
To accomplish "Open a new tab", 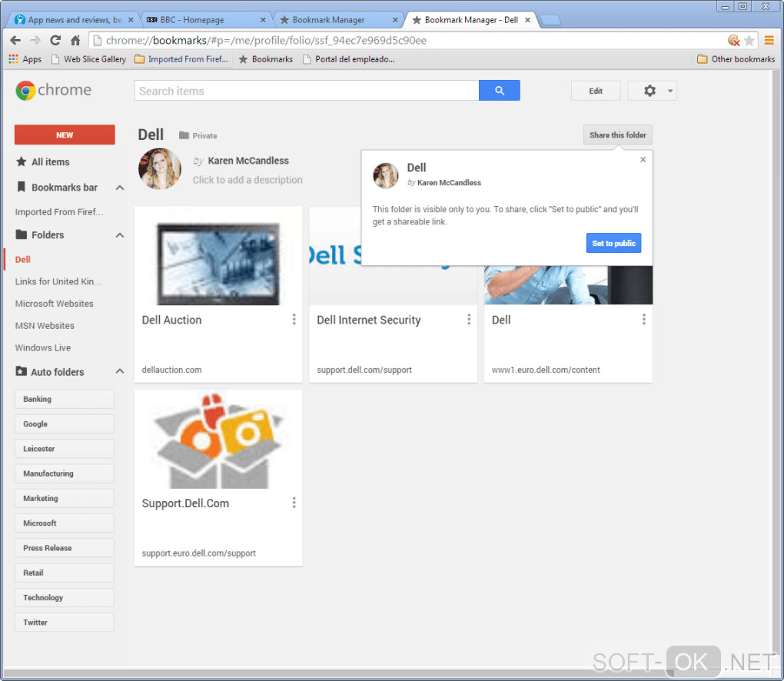I will click(550, 21).
